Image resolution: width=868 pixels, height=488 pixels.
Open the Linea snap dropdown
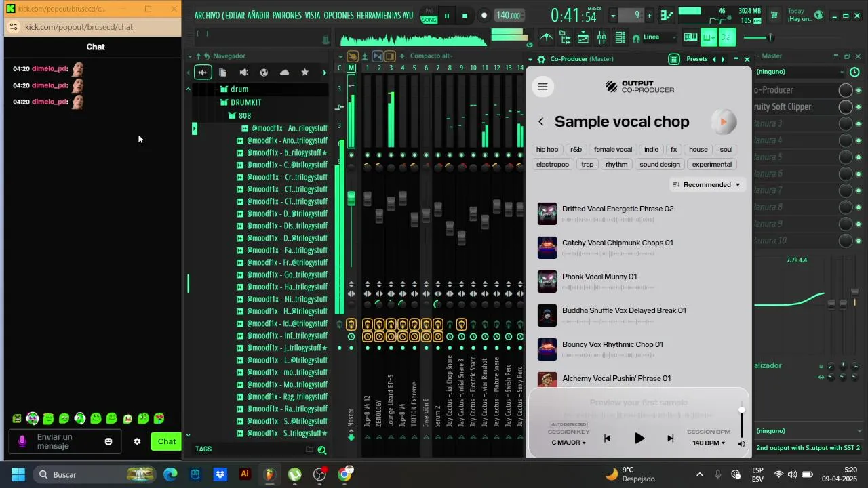pos(659,37)
